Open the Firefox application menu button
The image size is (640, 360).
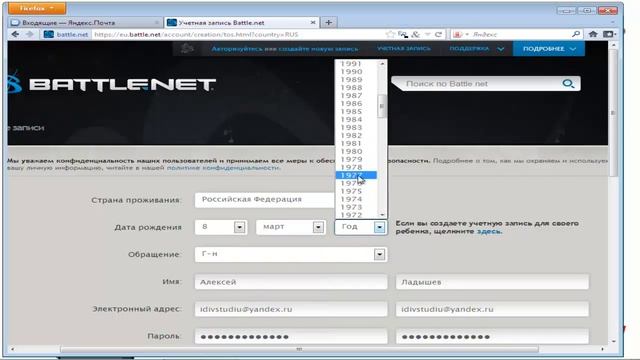(37, 8)
